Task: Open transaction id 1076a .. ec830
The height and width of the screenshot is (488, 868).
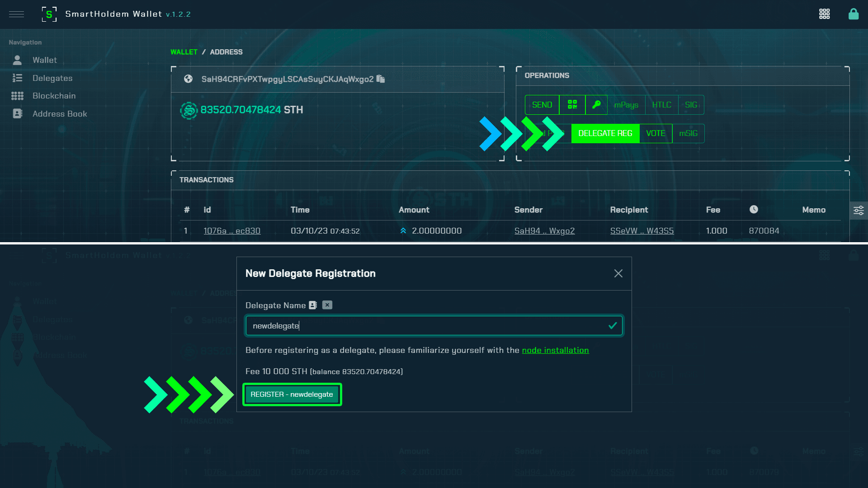Action: [232, 231]
